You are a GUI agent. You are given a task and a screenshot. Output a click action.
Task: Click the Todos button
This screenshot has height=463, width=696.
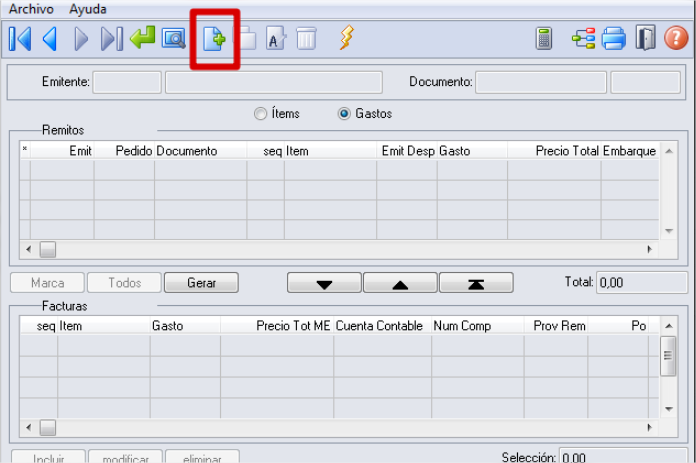point(124,283)
